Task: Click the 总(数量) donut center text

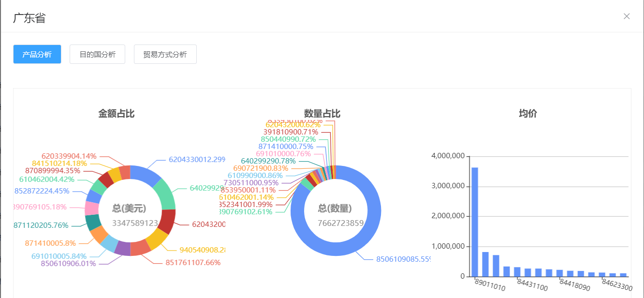Action: (x=335, y=209)
